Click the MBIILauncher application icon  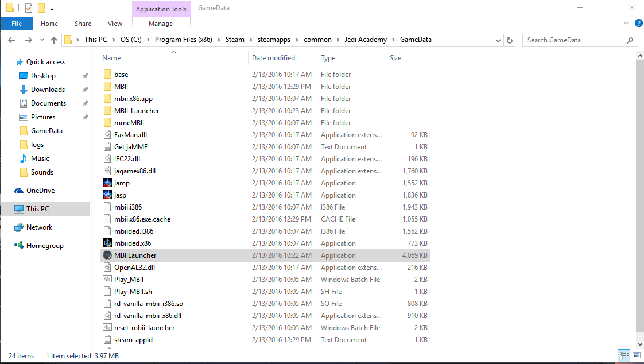coord(107,255)
